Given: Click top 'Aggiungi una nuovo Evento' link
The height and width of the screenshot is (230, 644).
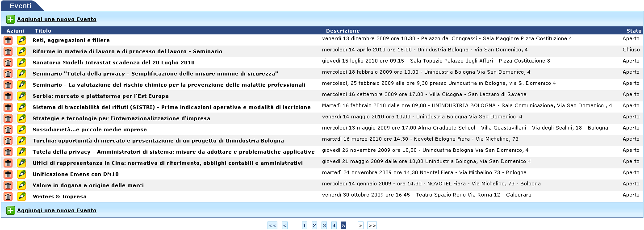Looking at the screenshot, I should pos(57,19).
